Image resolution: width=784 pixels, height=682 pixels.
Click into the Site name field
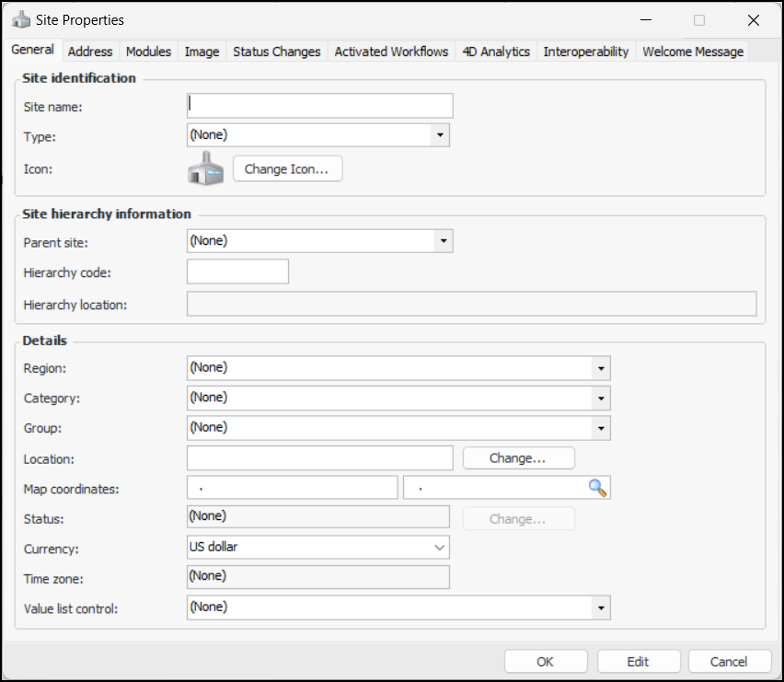click(319, 106)
